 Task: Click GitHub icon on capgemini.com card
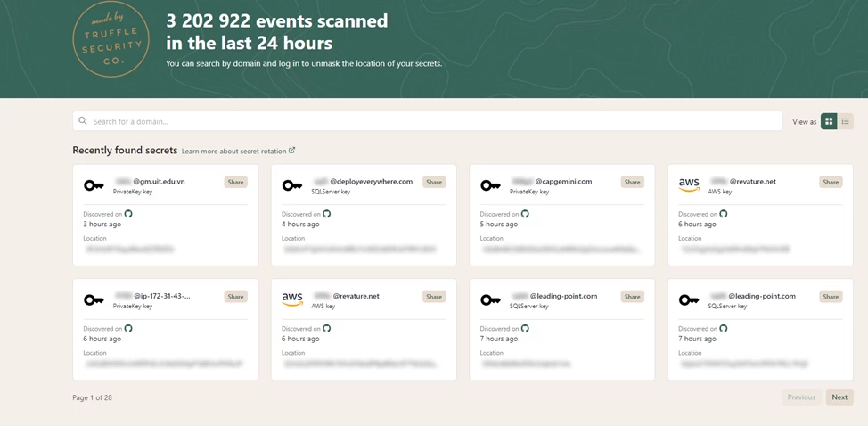[x=525, y=214]
